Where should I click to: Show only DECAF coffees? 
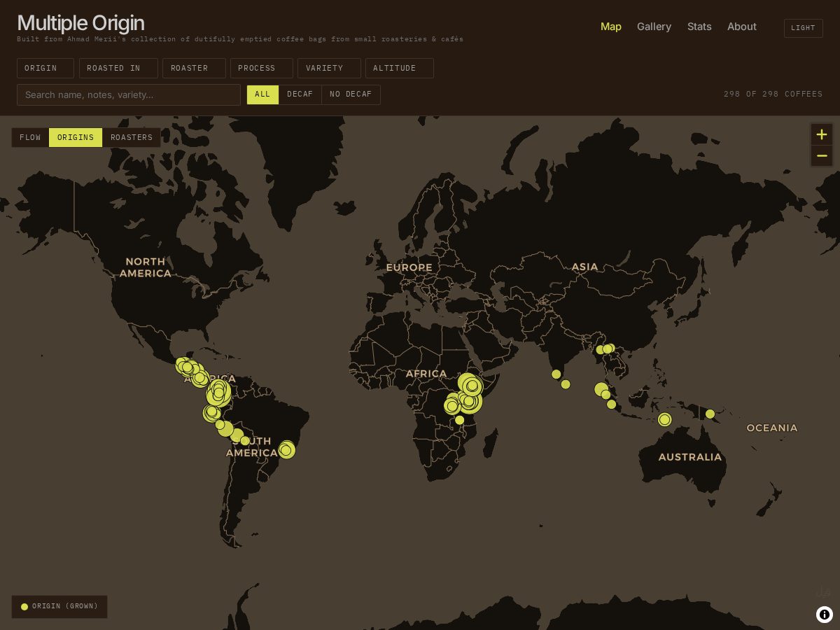click(300, 94)
